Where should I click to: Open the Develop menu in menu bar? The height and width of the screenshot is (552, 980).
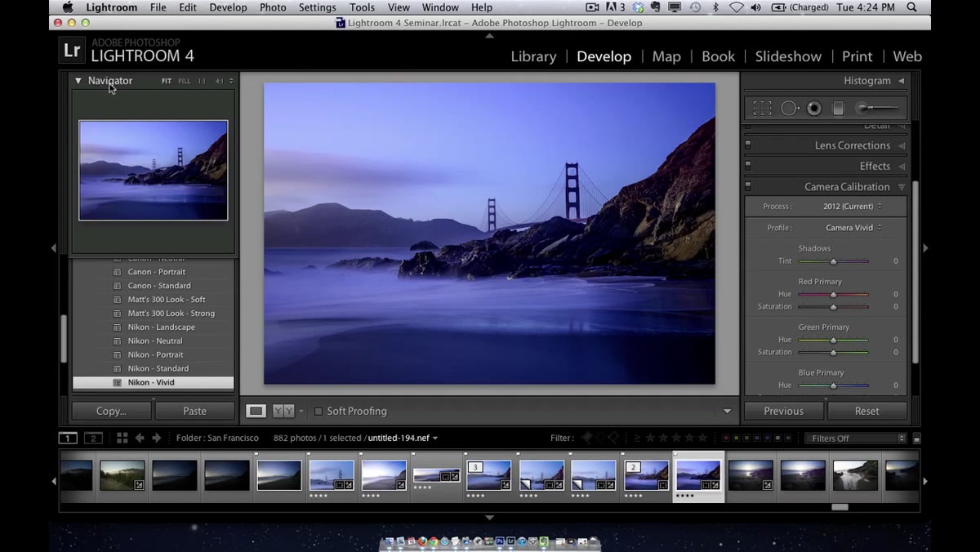(x=228, y=7)
